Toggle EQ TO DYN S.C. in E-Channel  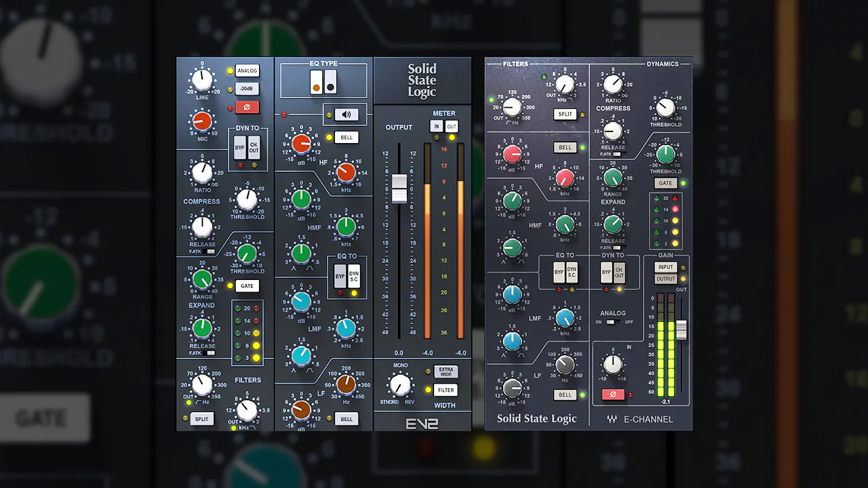point(572,273)
